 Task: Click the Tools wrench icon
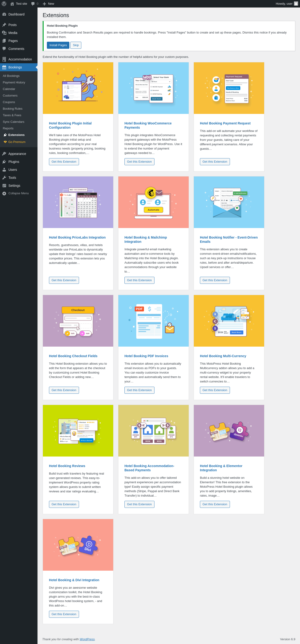coord(4,178)
